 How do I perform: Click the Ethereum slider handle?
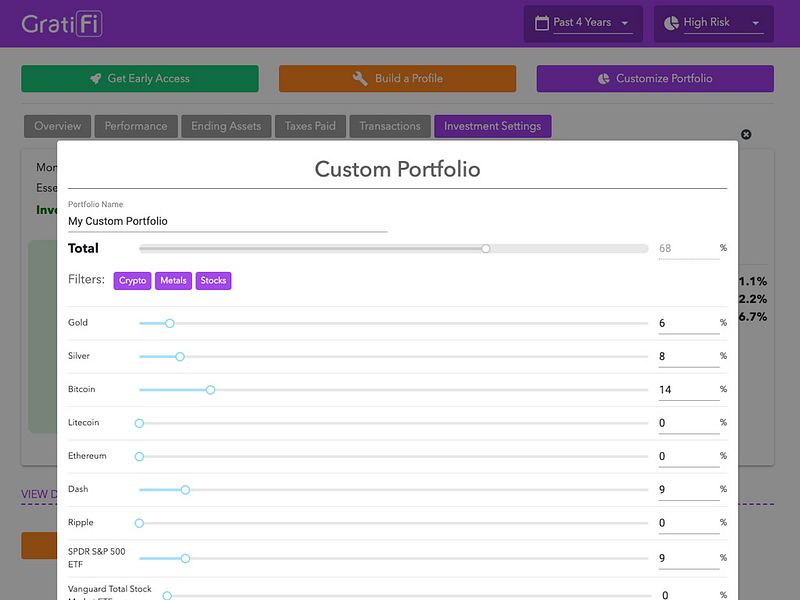coord(139,457)
